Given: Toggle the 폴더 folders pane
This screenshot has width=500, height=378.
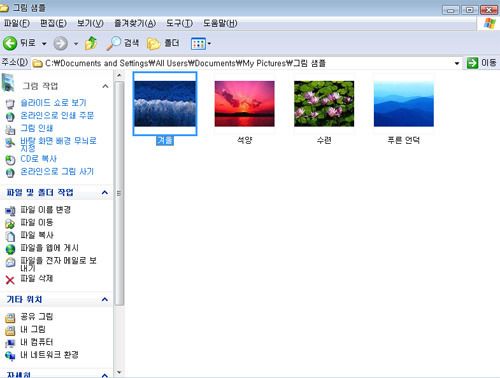Looking at the screenshot, I should tap(163, 43).
